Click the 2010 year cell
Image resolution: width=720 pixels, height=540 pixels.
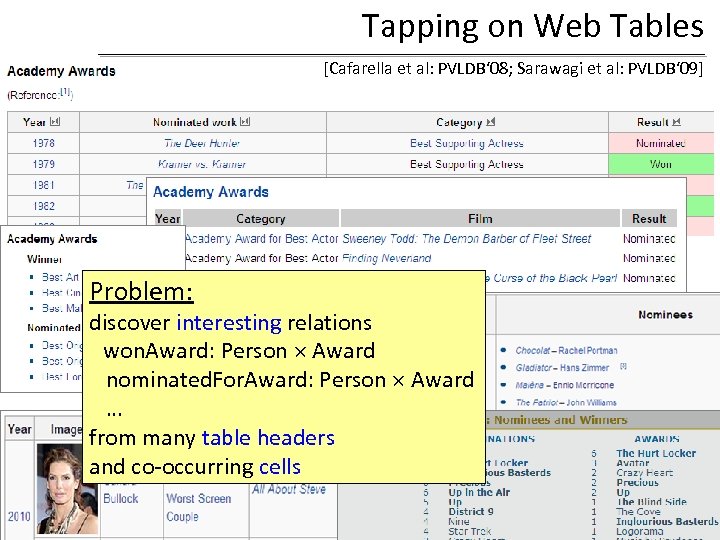19,517
